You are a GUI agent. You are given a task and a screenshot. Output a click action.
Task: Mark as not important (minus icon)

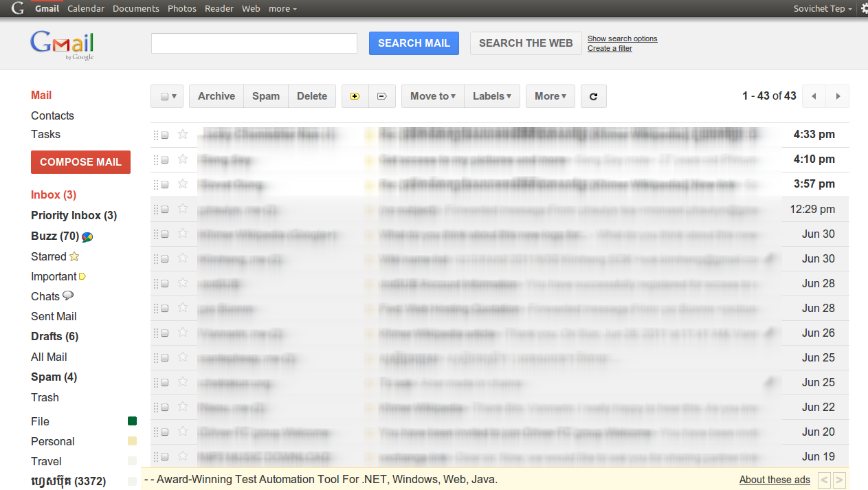click(x=382, y=96)
